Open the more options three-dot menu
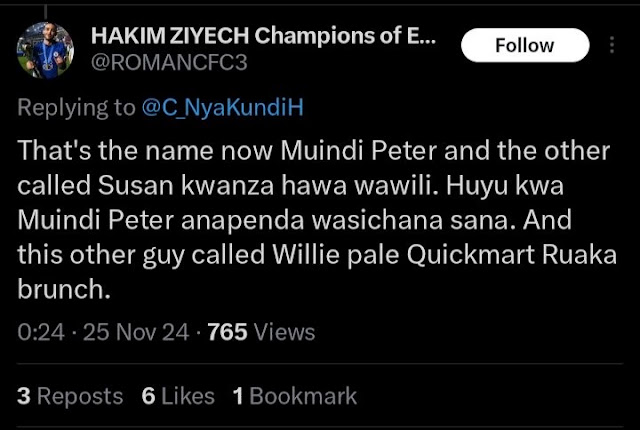This screenshot has width=640, height=430. pos(611,45)
